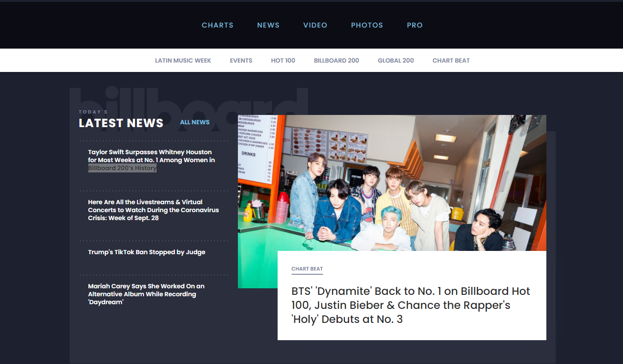Click the LATEST NEWS heading

(121, 123)
